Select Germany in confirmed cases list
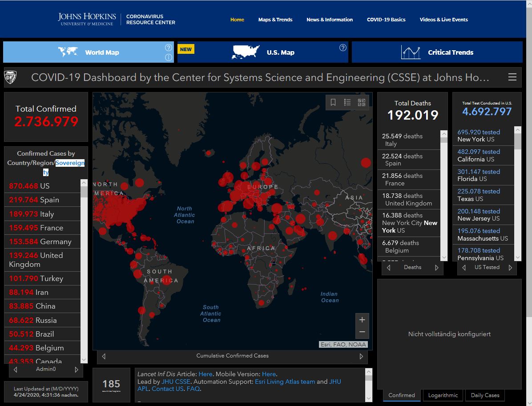The width and height of the screenshot is (532, 406). (x=42, y=241)
